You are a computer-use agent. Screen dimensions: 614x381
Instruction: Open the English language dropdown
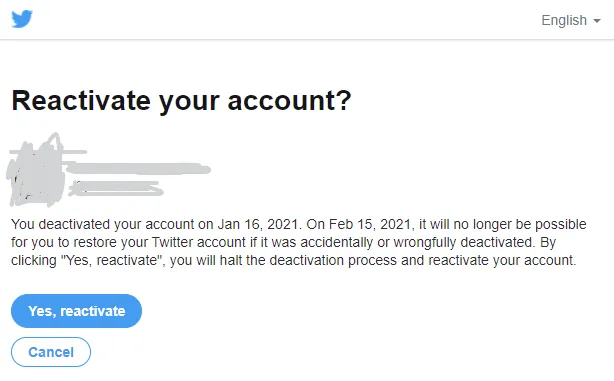(571, 20)
